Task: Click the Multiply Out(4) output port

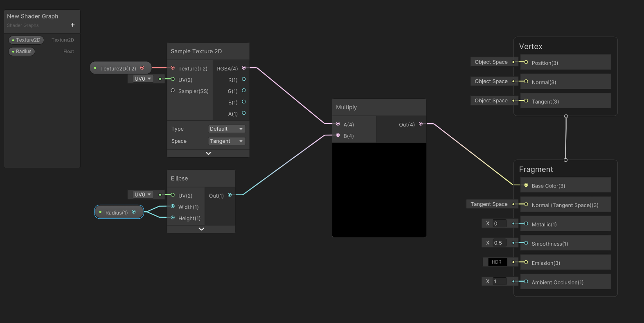Action: (421, 124)
